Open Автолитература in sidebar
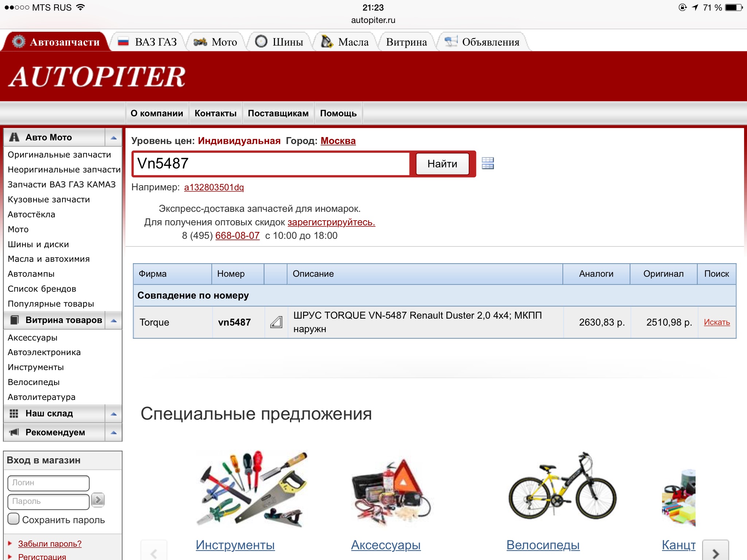Viewport: 747px width, 560px height. click(x=42, y=397)
